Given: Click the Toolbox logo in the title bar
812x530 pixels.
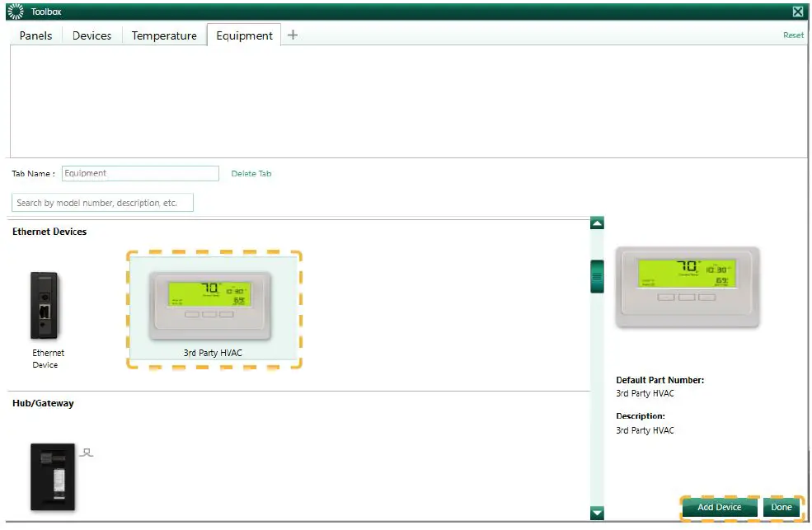Looking at the screenshot, I should tap(14, 11).
